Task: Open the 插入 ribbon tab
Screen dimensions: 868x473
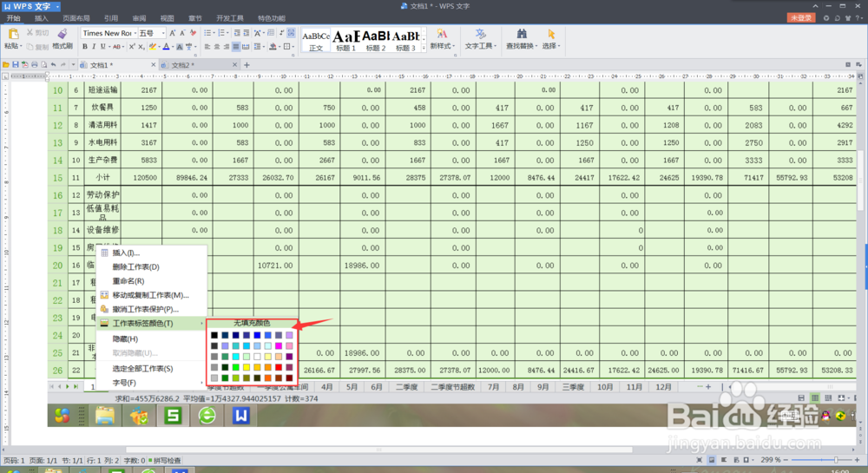Action: coord(42,18)
